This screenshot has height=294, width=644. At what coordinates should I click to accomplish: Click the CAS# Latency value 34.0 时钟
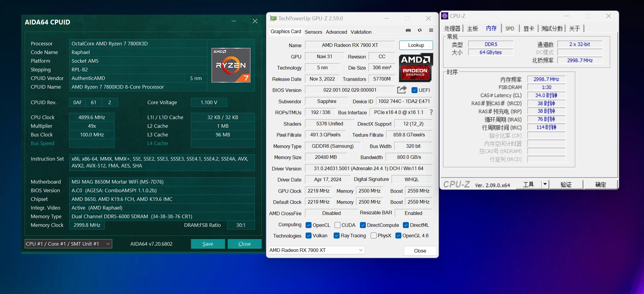tap(546, 95)
